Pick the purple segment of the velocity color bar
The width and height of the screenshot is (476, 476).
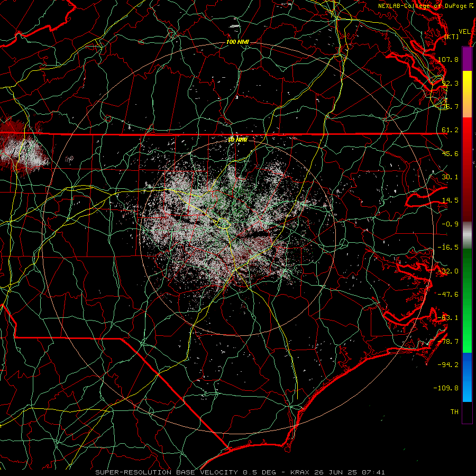[467, 59]
